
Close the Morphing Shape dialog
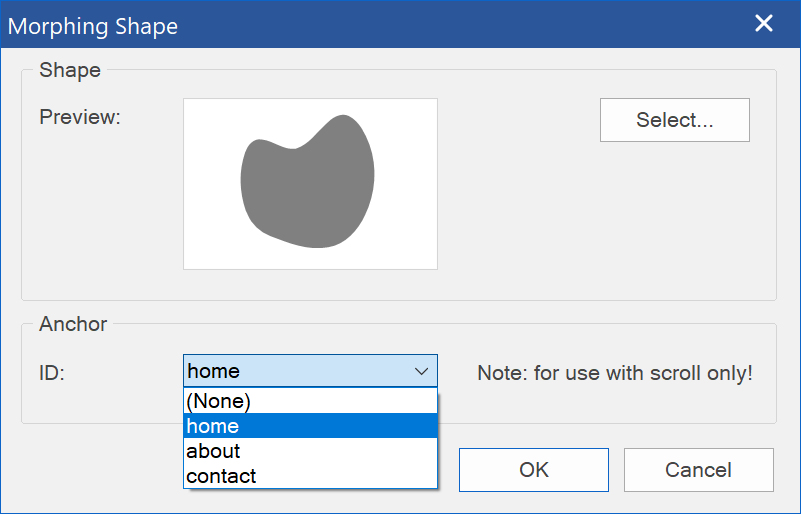(x=764, y=24)
